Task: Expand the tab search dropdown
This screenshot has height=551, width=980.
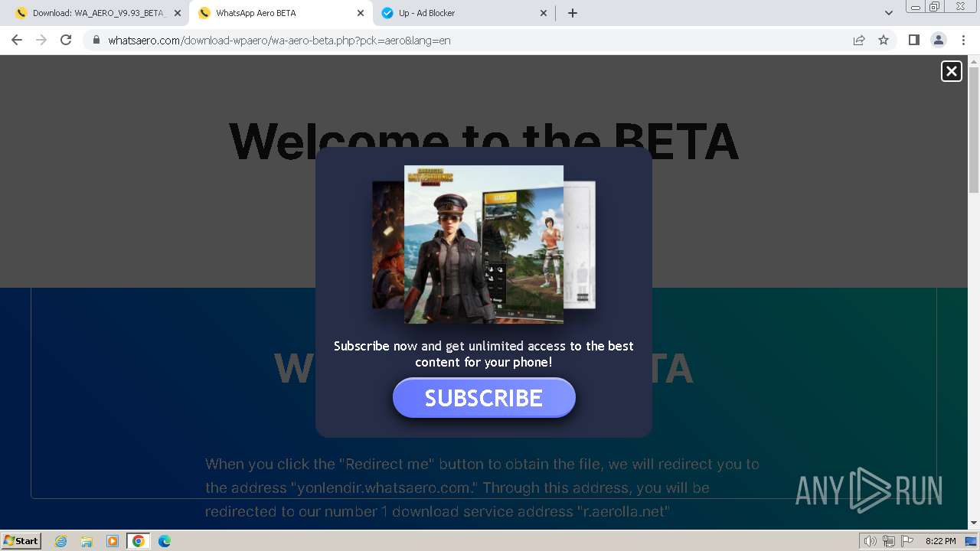Action: 888,13
